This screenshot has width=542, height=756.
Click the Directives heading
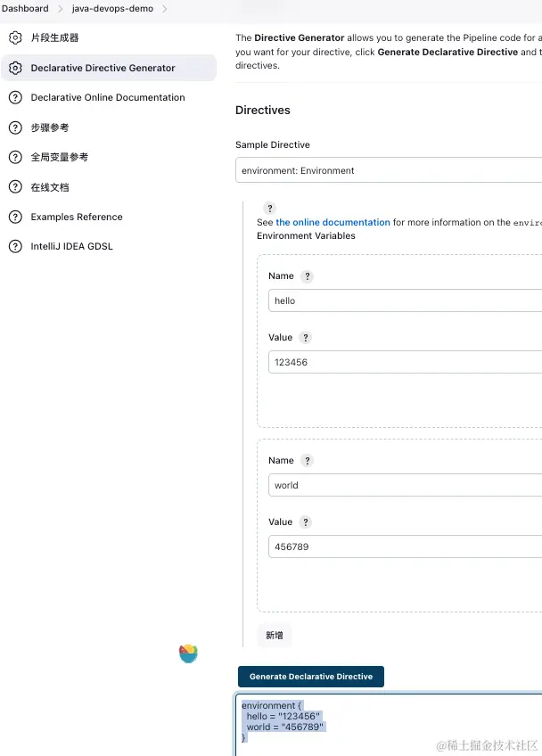tap(263, 110)
